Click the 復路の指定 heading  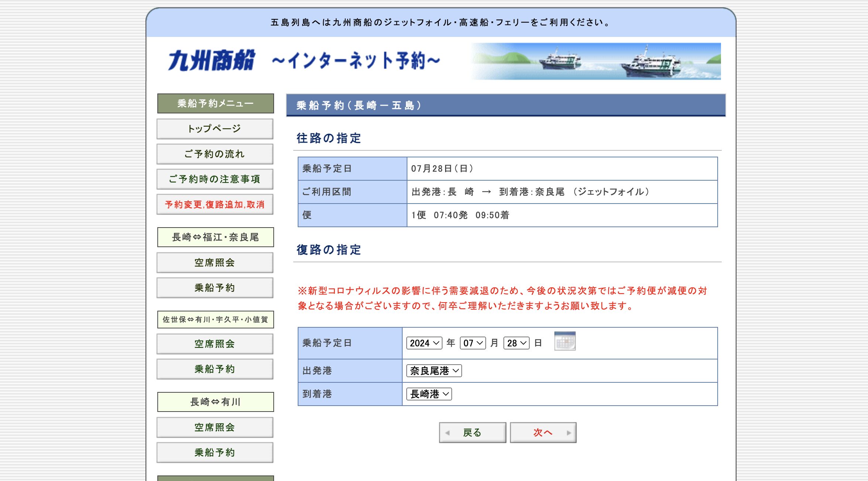(329, 250)
